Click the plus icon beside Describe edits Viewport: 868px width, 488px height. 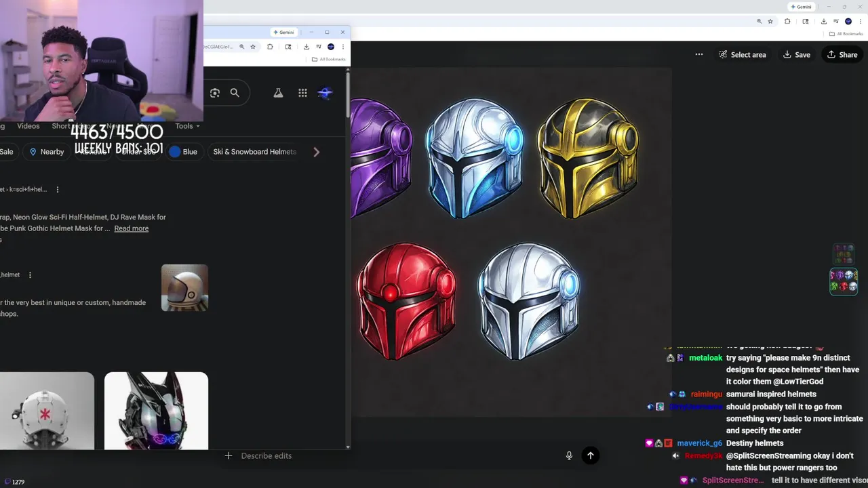pyautogui.click(x=229, y=455)
